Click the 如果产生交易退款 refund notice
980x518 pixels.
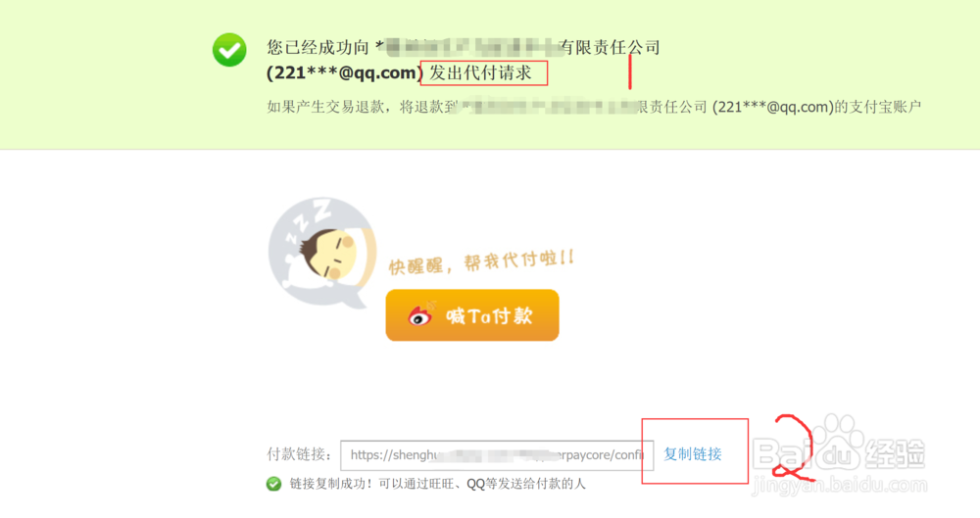pyautogui.click(x=594, y=107)
